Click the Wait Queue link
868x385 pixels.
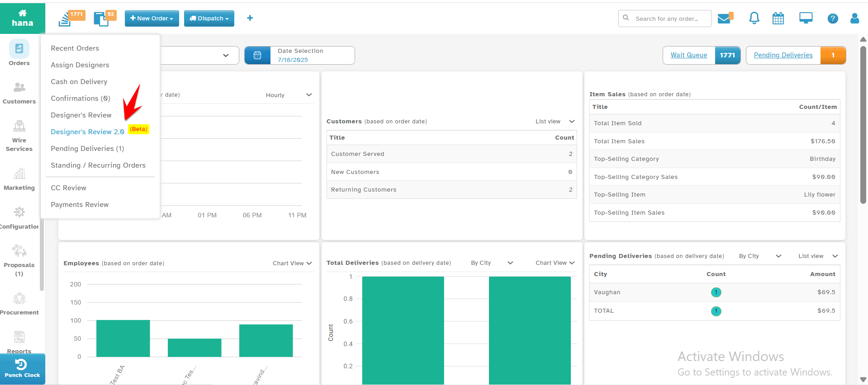(688, 55)
